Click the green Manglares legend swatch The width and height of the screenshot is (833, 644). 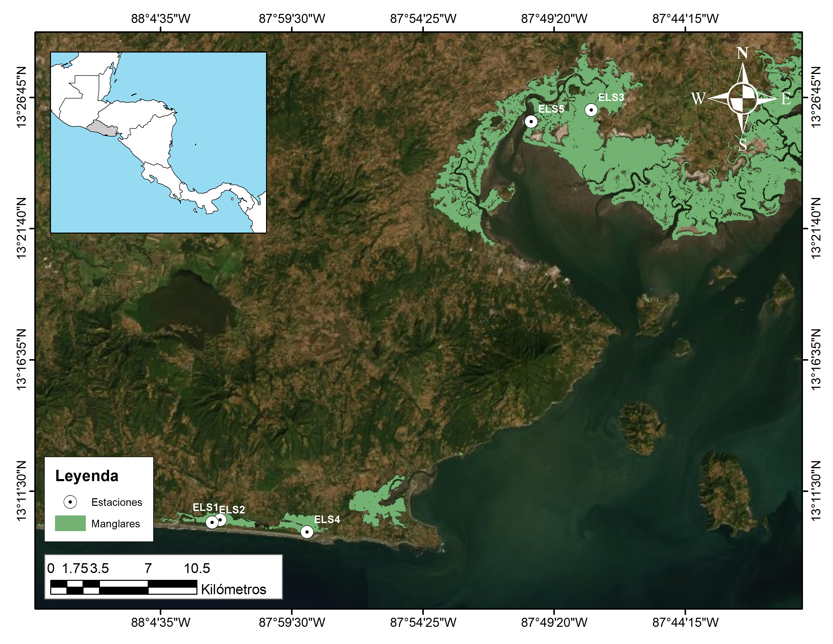(70, 523)
